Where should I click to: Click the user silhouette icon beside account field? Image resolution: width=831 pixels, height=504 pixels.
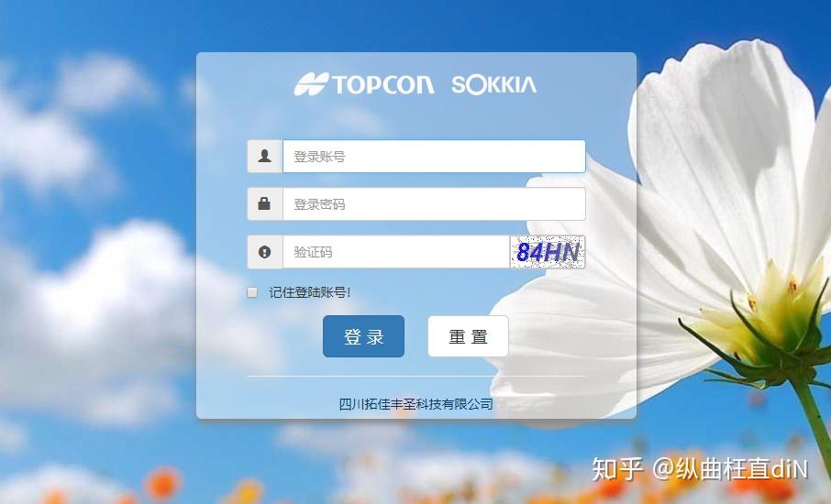click(264, 156)
